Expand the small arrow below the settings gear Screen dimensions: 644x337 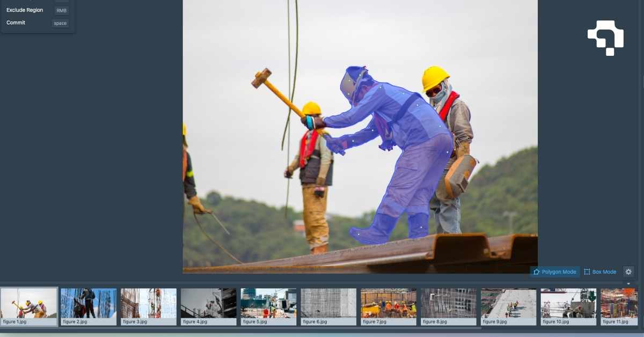pos(628,283)
